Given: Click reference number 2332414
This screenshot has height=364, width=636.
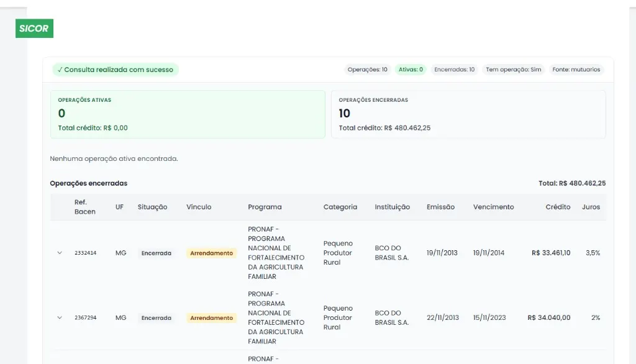Looking at the screenshot, I should coord(86,253).
